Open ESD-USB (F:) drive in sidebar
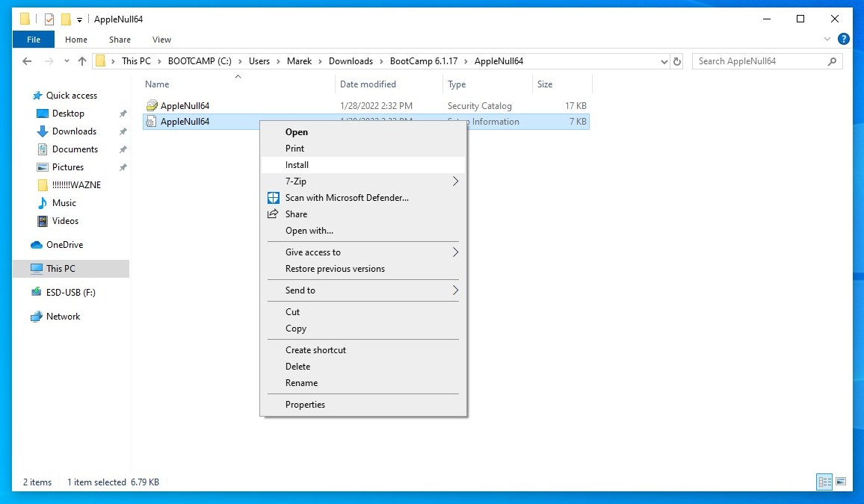Screen dimensions: 864x504 click(70, 293)
